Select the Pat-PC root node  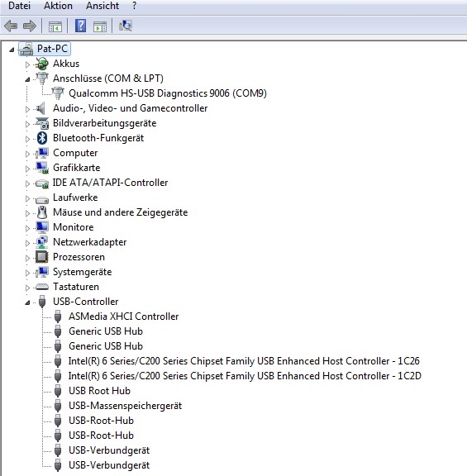52,49
